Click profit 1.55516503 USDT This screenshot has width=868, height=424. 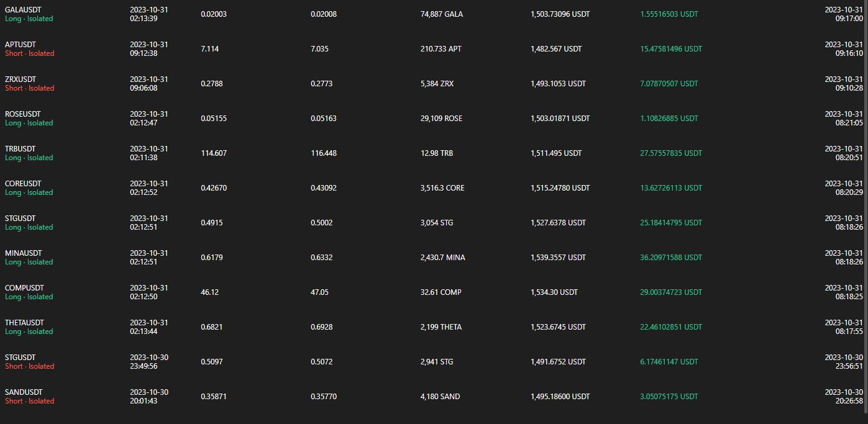click(669, 14)
